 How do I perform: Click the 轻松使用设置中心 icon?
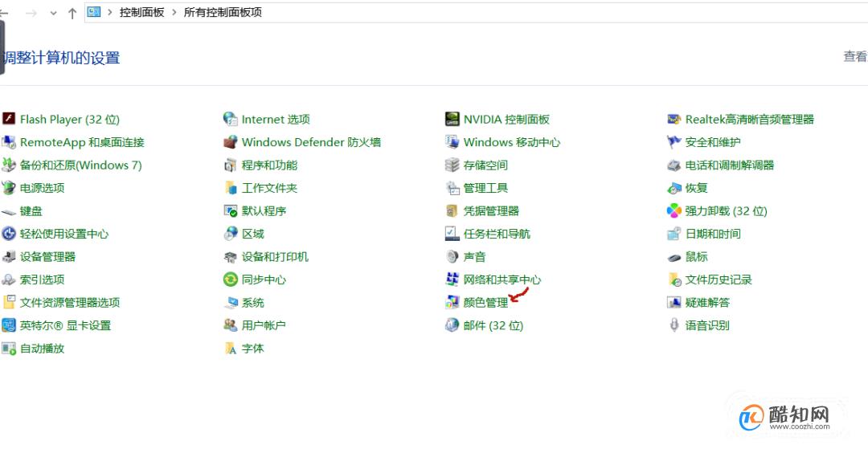coord(9,234)
